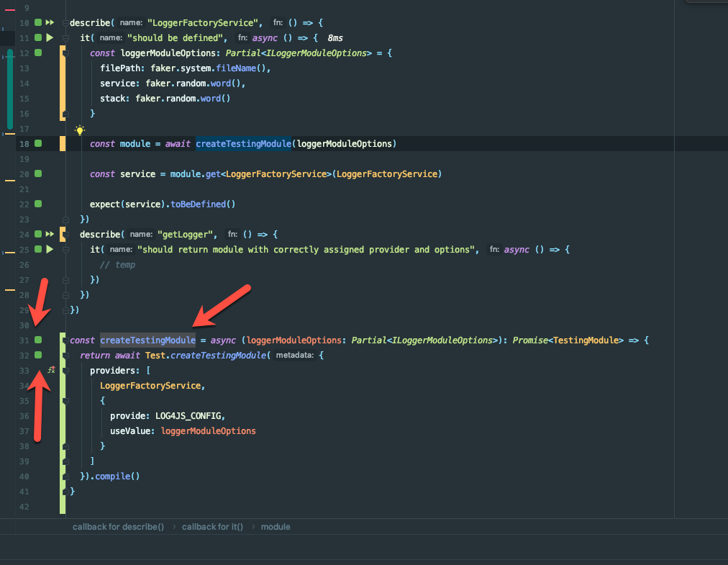The height and width of the screenshot is (565, 728).
Task: Click the green coverage marker on line 10
Action: point(38,22)
